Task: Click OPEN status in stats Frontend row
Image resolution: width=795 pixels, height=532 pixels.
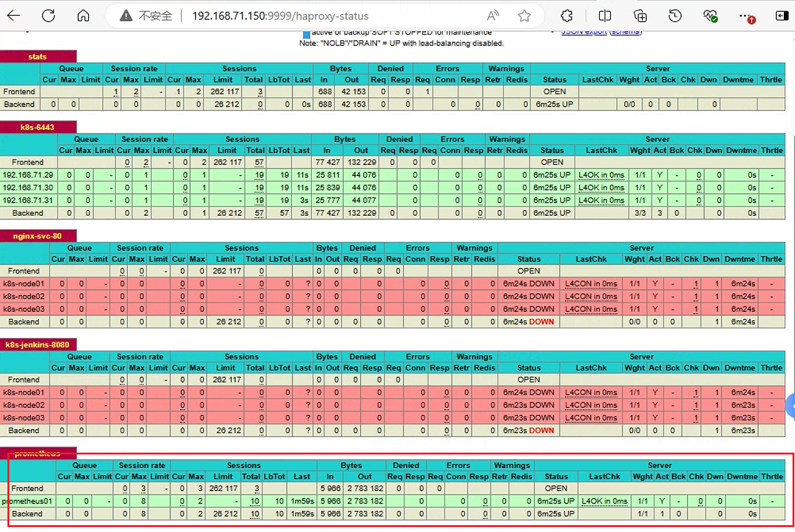Action: (x=554, y=92)
